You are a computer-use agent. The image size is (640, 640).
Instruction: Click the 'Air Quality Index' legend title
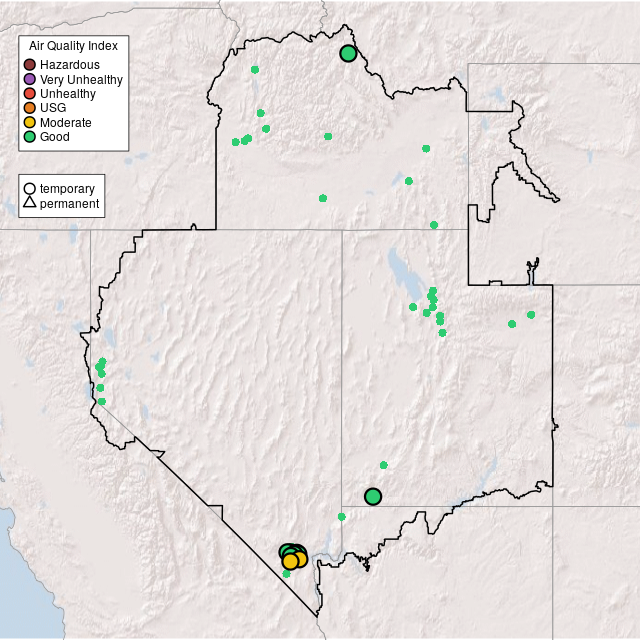coord(74,46)
